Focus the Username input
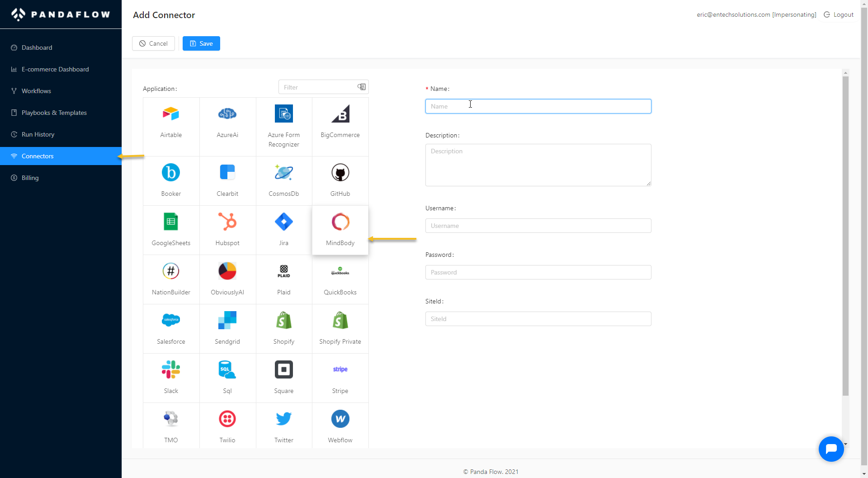 tap(538, 226)
